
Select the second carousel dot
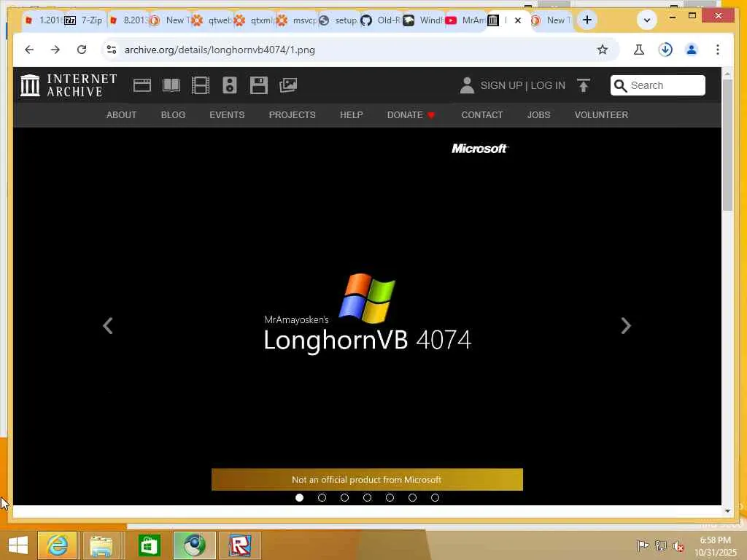click(x=322, y=497)
